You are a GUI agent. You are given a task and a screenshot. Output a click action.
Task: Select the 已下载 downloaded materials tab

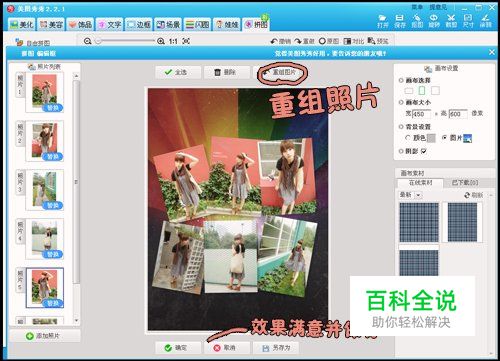465,183
